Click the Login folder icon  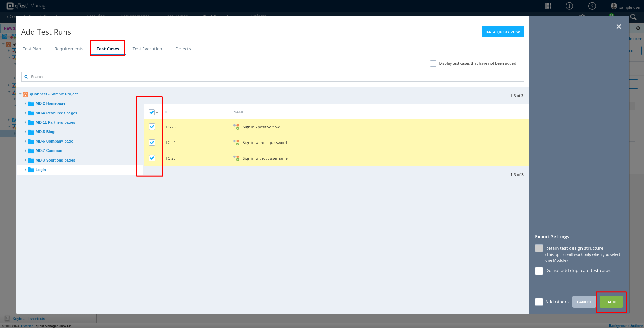click(31, 170)
